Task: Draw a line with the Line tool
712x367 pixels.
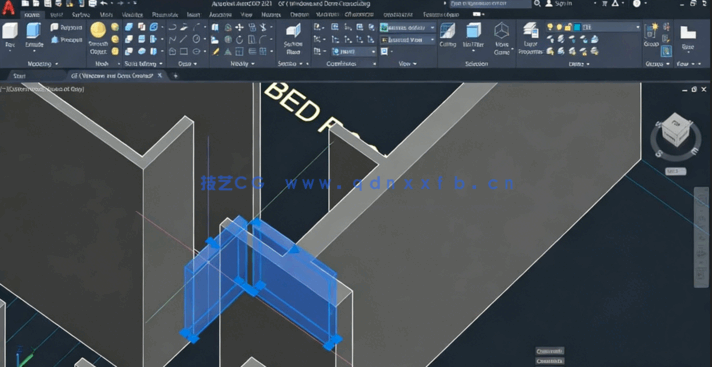Action: point(184,40)
